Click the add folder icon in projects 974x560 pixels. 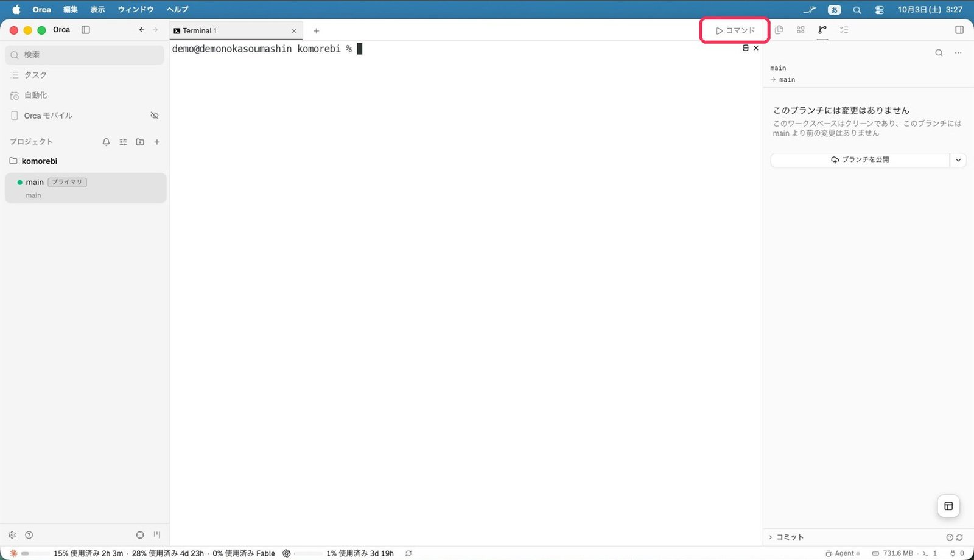[140, 142]
